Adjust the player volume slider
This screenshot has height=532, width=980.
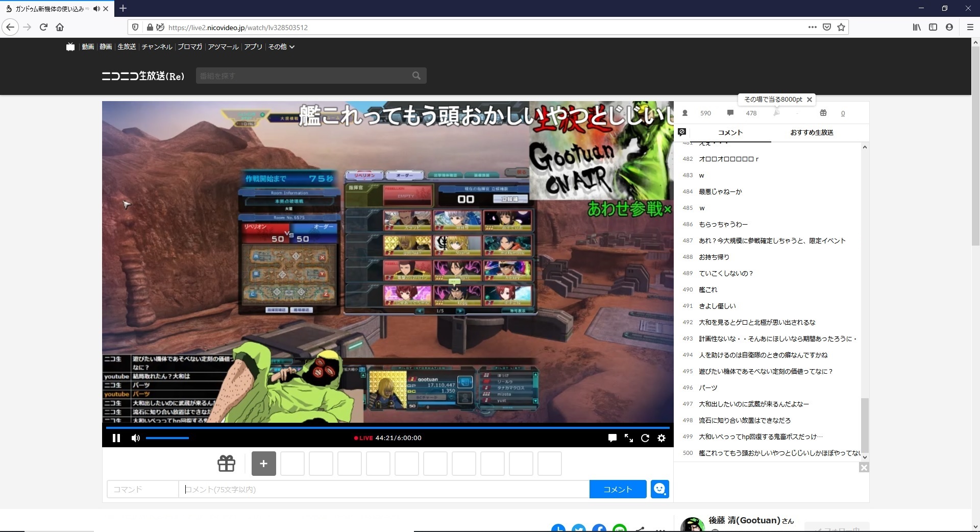click(x=167, y=438)
